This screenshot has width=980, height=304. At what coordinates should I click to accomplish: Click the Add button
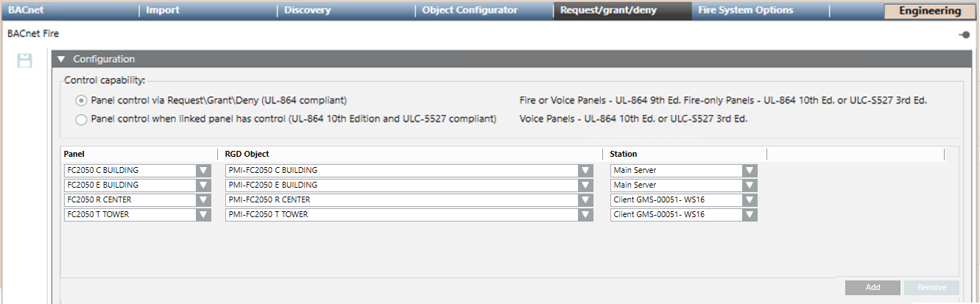point(873,288)
